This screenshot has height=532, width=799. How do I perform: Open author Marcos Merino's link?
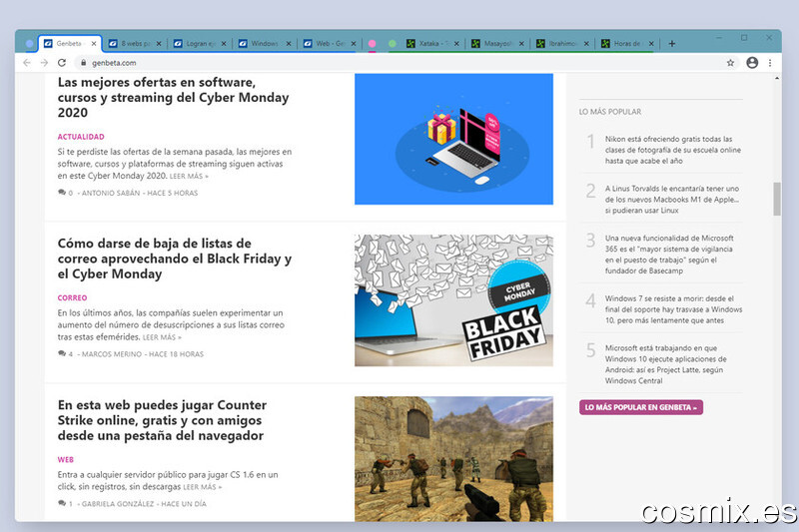(112, 354)
